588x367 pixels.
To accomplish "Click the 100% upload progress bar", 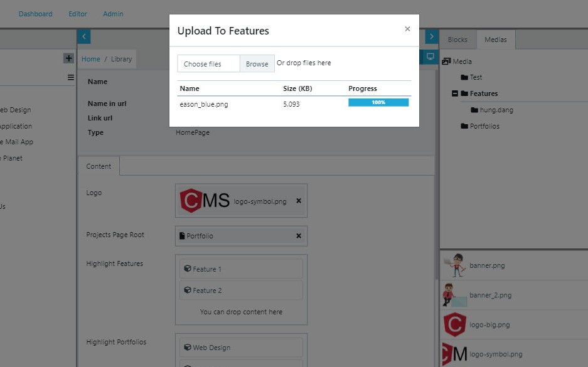I will [377, 101].
